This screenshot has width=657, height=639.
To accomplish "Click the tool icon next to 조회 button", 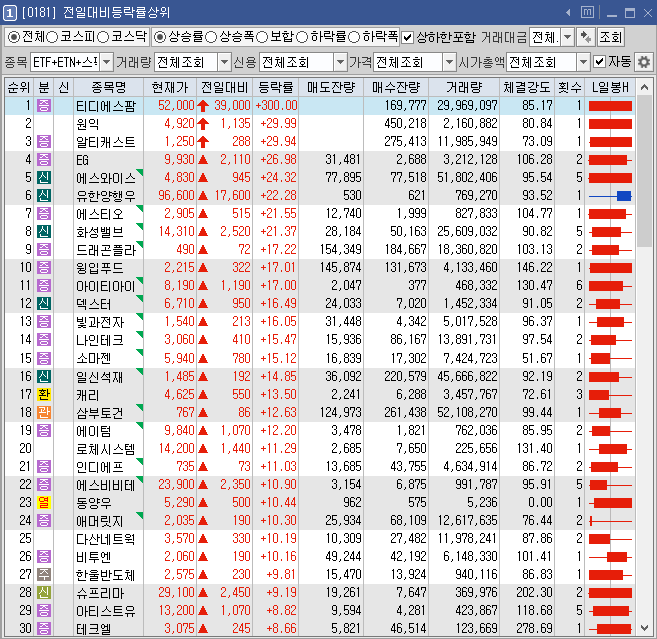I will (585, 38).
